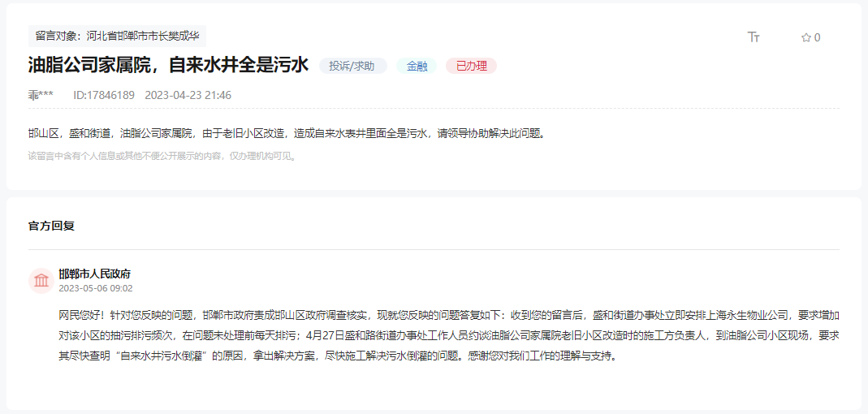This screenshot has width=868, height=414.
Task: Click the message ID:17846189
Action: pyautogui.click(x=103, y=95)
